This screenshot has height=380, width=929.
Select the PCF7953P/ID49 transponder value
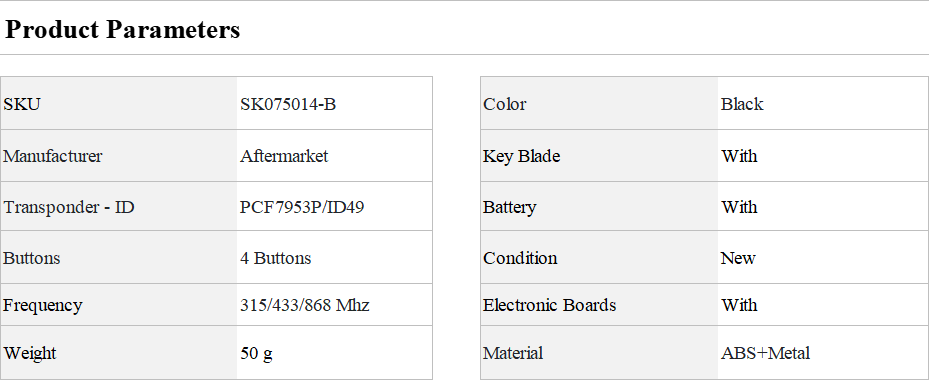[x=302, y=207]
